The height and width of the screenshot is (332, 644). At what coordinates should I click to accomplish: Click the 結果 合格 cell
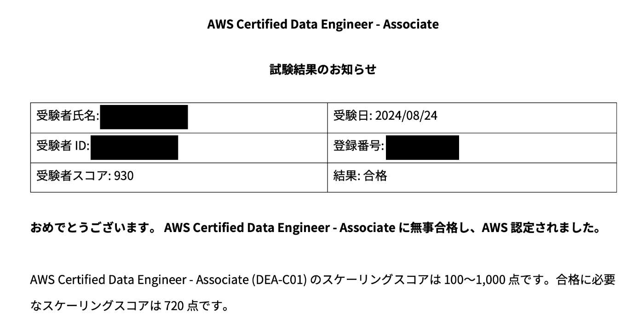point(472,177)
